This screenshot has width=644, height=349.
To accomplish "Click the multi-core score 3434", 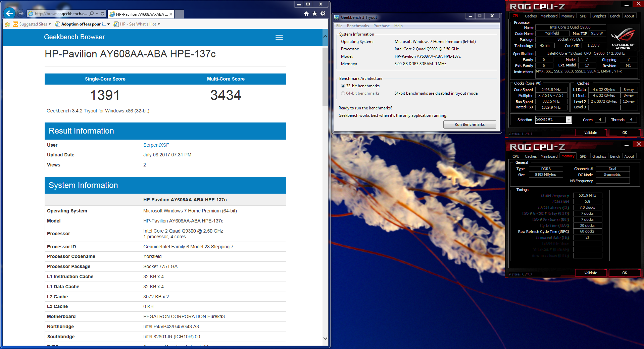I will [226, 95].
